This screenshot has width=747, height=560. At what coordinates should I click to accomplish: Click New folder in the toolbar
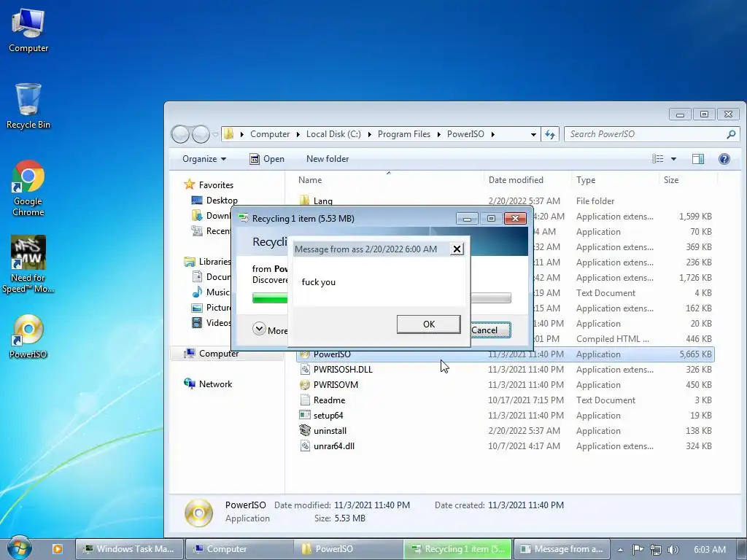[x=328, y=159]
